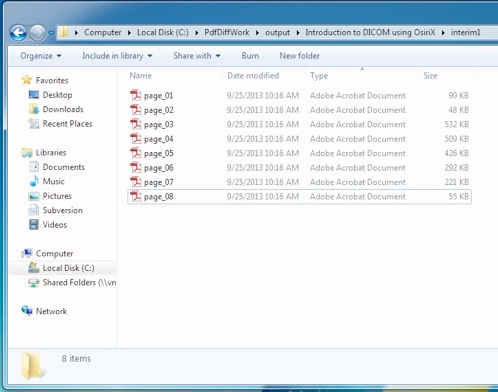Click the Forward navigation arrow button

(38, 33)
